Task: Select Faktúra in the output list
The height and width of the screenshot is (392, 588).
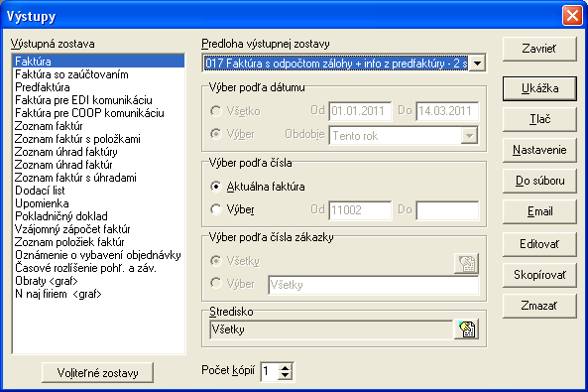Action: coord(99,62)
